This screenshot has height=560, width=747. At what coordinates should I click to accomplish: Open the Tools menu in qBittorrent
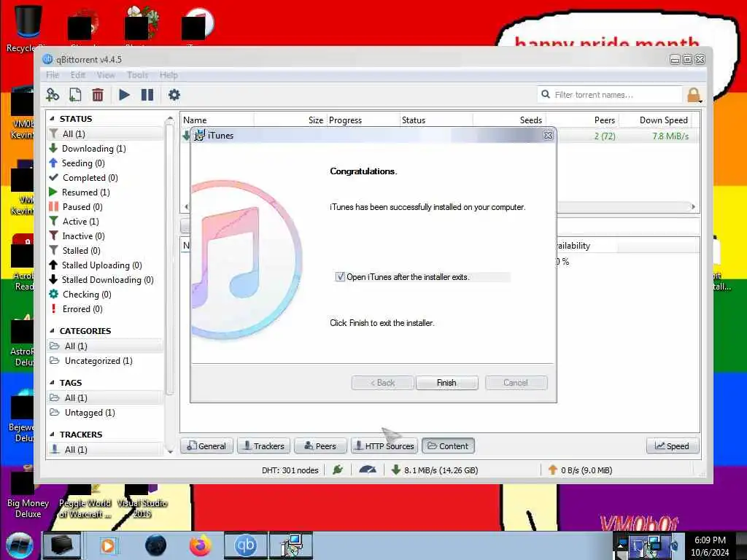tap(137, 75)
